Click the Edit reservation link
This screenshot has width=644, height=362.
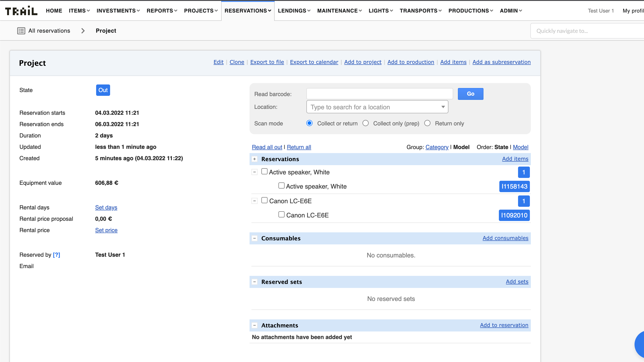tap(219, 62)
